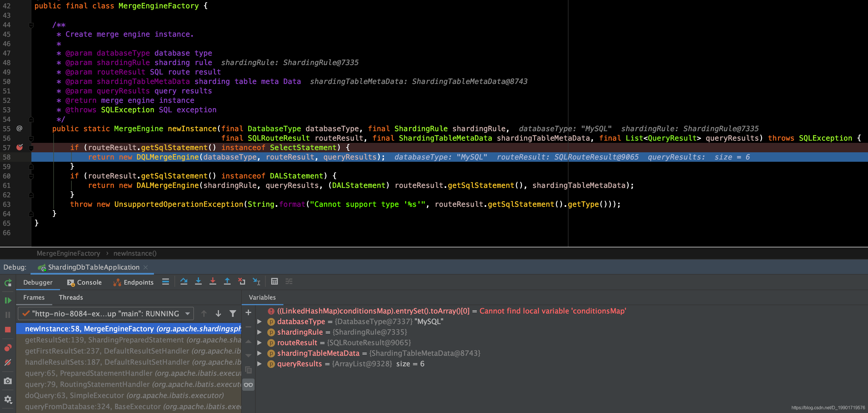Click MergeEngineFactory breadcrumb
This screenshot has height=413, width=868.
click(x=68, y=253)
